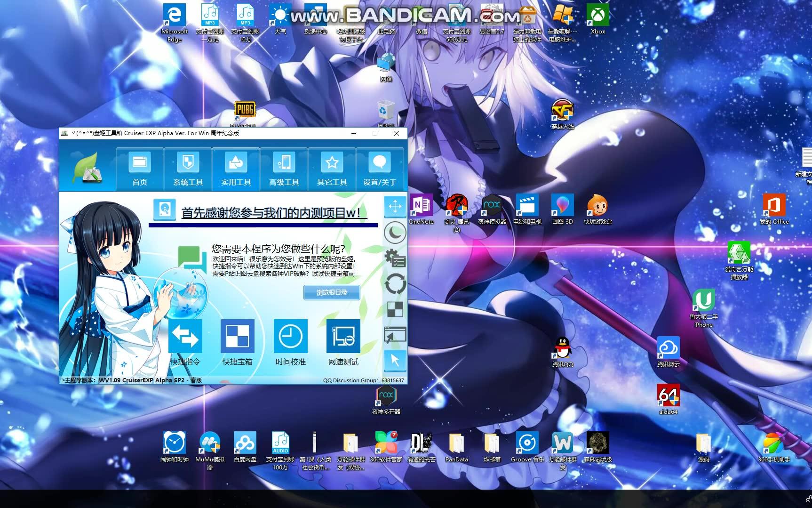Click the window-with-cursor sidebar icon

395,335
